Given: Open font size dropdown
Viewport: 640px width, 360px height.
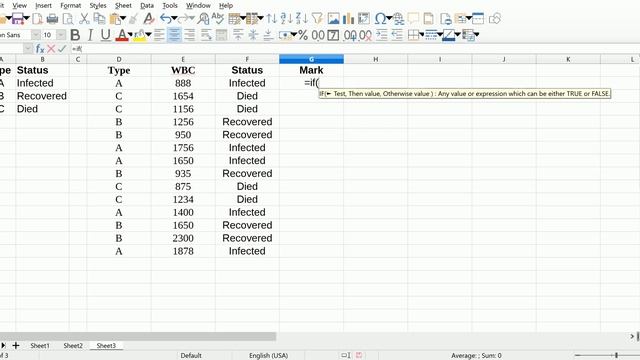Looking at the screenshot, I should coord(61,35).
